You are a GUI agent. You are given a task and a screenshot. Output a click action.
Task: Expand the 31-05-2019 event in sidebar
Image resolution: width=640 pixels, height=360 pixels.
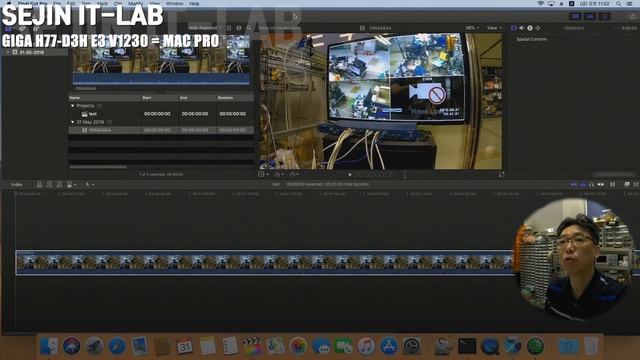8,52
